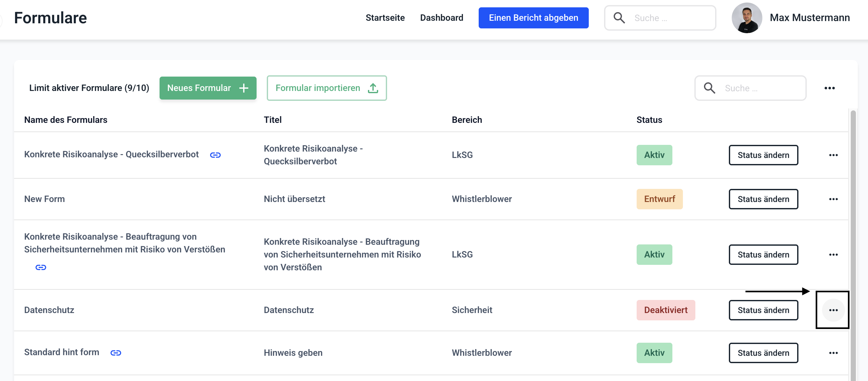Click link icon next to Quecksilberverbot form

click(215, 155)
